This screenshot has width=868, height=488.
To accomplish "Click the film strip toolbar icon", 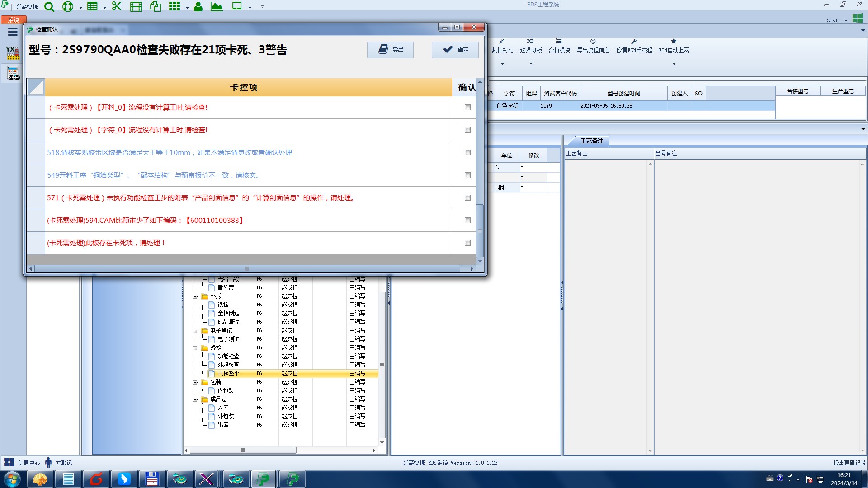I will 136,7.
